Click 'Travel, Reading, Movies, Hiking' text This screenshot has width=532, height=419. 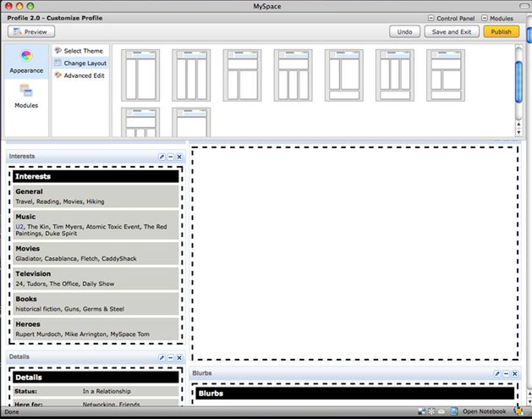pyautogui.click(x=60, y=201)
